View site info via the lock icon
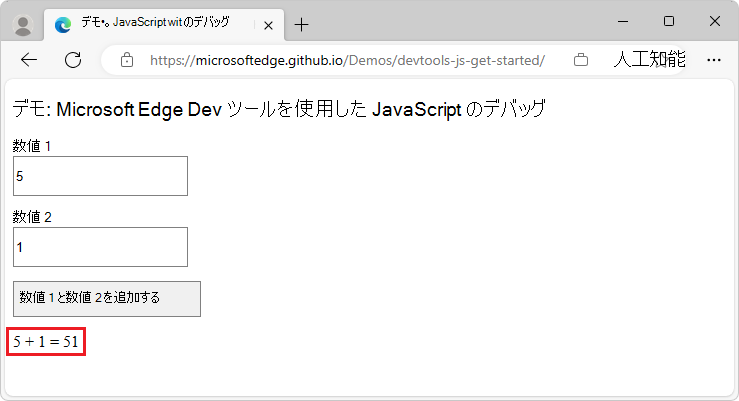Screen dimensions: 739x401 point(127,60)
